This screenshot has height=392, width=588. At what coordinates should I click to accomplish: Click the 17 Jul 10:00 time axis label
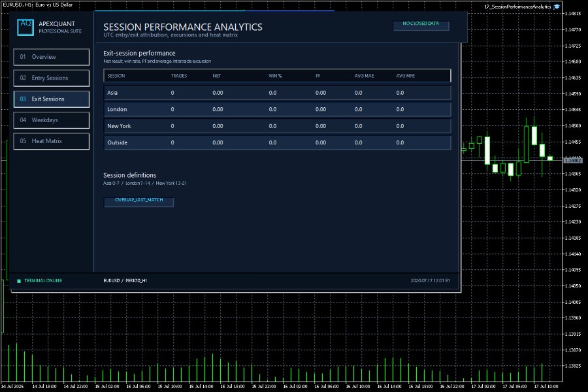point(546,386)
